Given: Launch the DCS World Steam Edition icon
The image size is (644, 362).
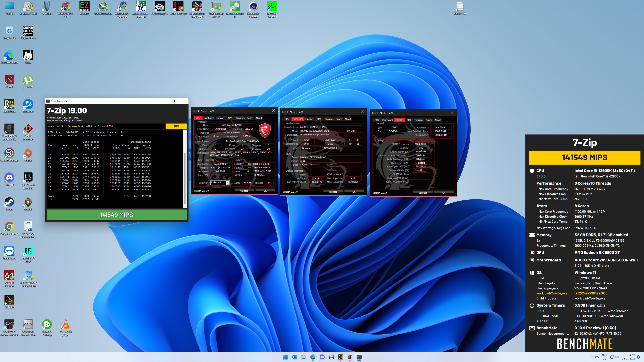Looking at the screenshot, I should pyautogui.click(x=28, y=328).
